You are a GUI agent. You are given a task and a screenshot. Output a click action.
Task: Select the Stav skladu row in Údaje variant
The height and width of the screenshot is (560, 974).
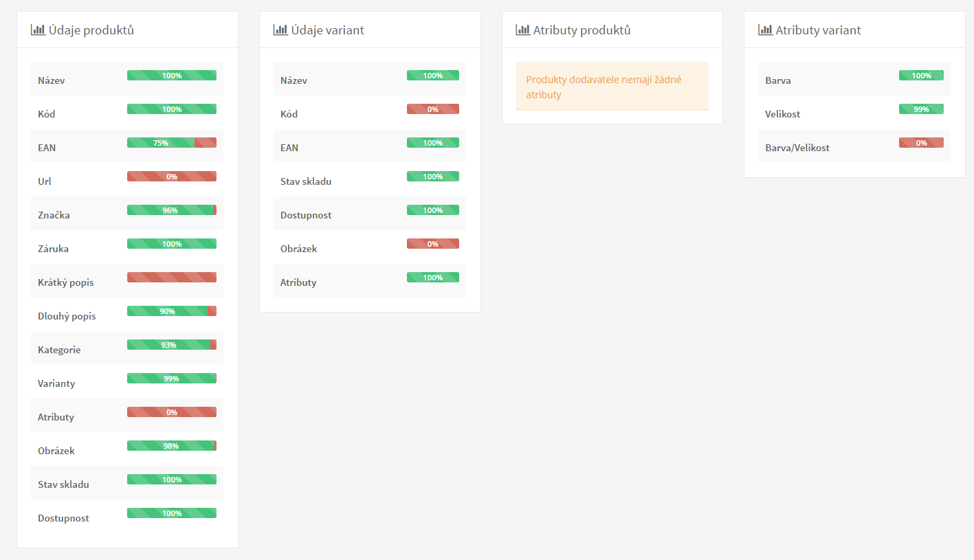click(370, 180)
